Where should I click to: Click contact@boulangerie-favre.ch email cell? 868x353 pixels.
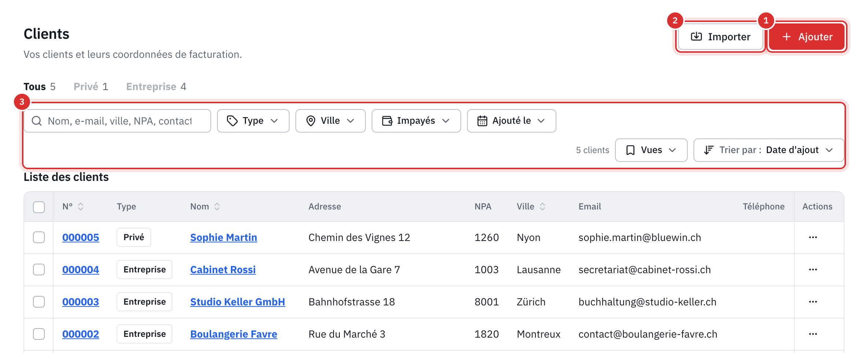click(x=648, y=334)
